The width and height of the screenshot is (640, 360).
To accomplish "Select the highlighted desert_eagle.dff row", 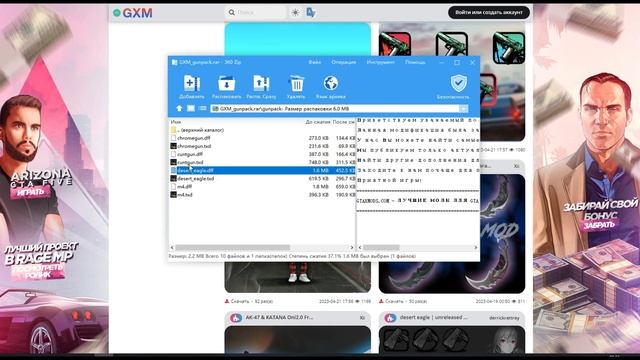I will pyautogui.click(x=262, y=171).
